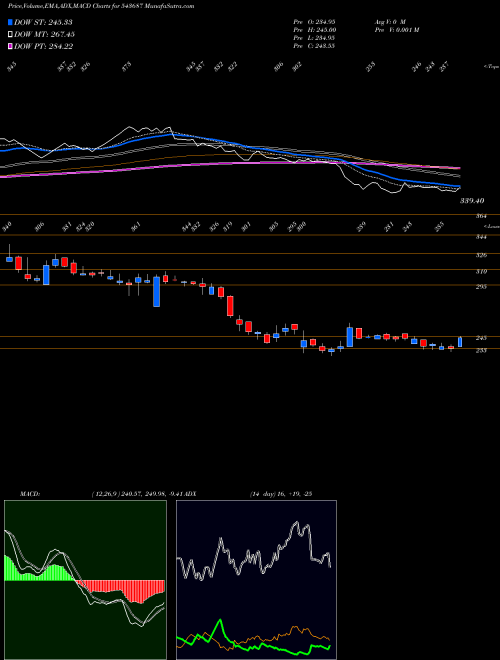Click the thick blue EMA line's right end
The width and height of the screenshot is (500, 660).
(x=458, y=186)
